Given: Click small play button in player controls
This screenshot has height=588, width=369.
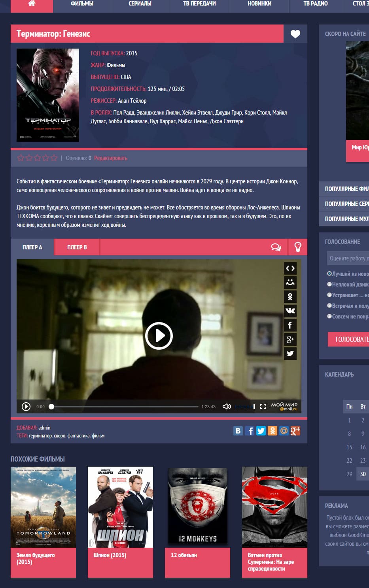Looking at the screenshot, I should pos(26,407).
